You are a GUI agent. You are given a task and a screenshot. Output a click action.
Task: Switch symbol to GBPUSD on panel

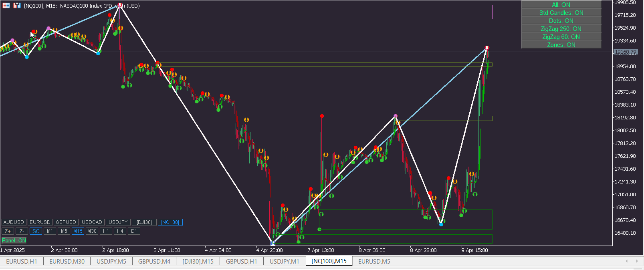[66, 222]
